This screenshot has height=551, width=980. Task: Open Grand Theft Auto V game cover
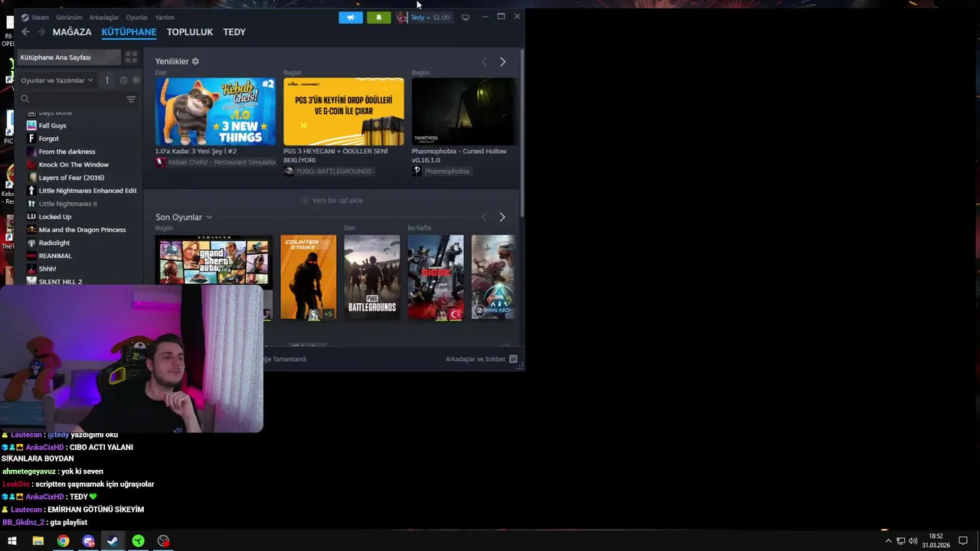coord(214,260)
